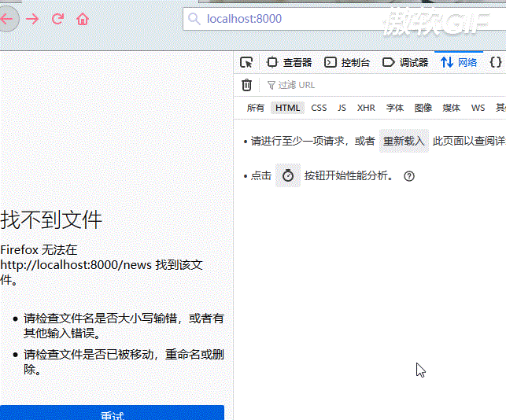Toggle the WS request filter
The width and height of the screenshot is (506, 420).
pyautogui.click(x=478, y=108)
